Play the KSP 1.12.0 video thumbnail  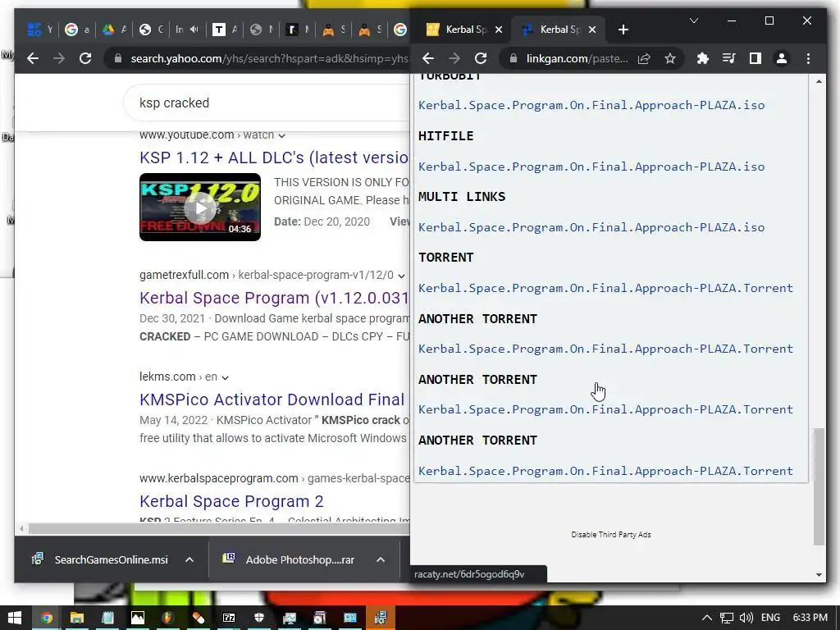(x=200, y=208)
